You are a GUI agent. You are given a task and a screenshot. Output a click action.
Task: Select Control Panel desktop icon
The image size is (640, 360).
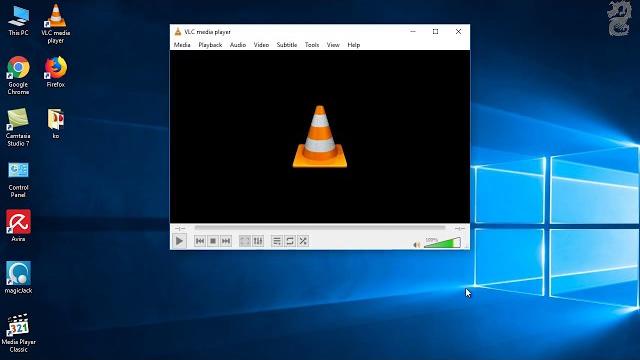pos(18,179)
